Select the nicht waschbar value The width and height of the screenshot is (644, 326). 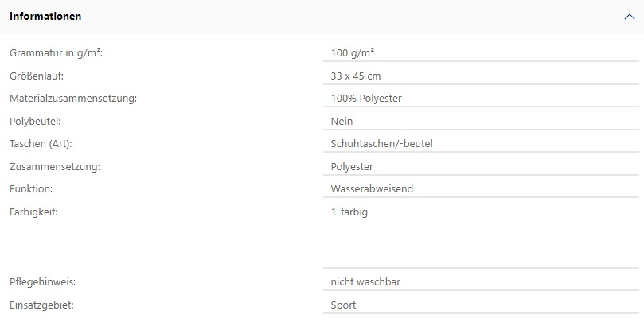coord(365,282)
